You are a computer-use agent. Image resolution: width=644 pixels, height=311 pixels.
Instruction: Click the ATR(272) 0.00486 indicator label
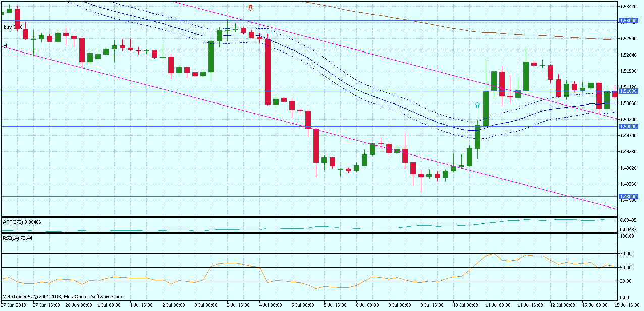22,222
